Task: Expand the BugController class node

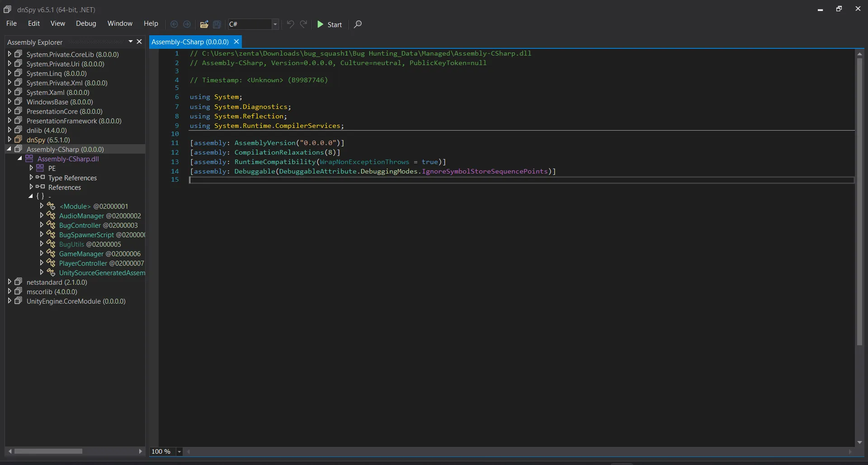Action: click(x=42, y=225)
